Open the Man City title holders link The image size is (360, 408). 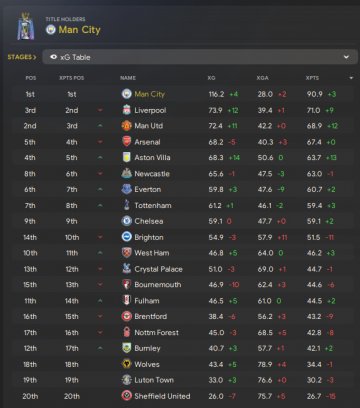pyautogui.click(x=79, y=30)
